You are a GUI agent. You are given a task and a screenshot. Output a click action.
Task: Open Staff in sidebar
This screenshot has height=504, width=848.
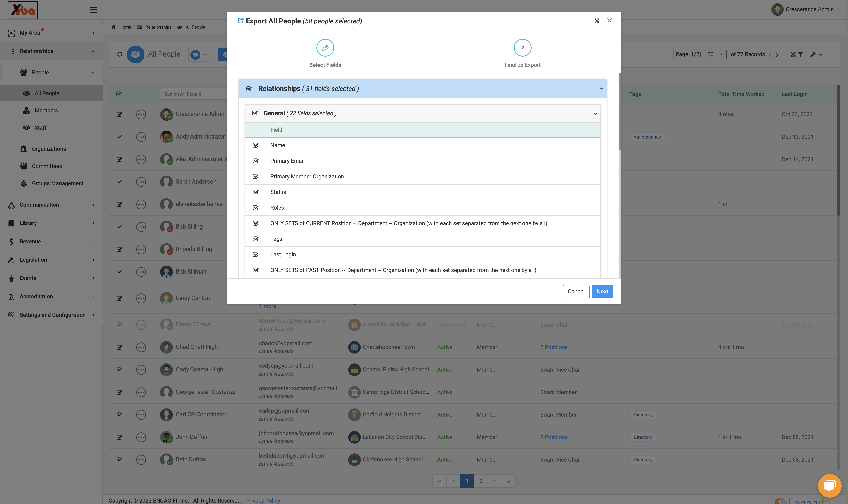pos(40,128)
